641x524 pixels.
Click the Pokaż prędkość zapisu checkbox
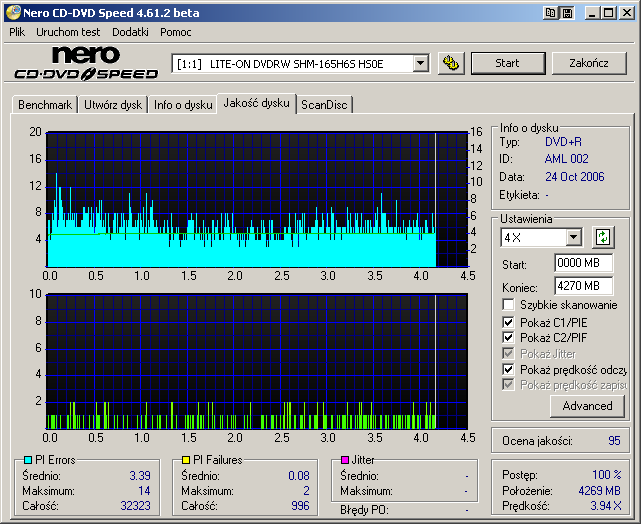point(508,385)
